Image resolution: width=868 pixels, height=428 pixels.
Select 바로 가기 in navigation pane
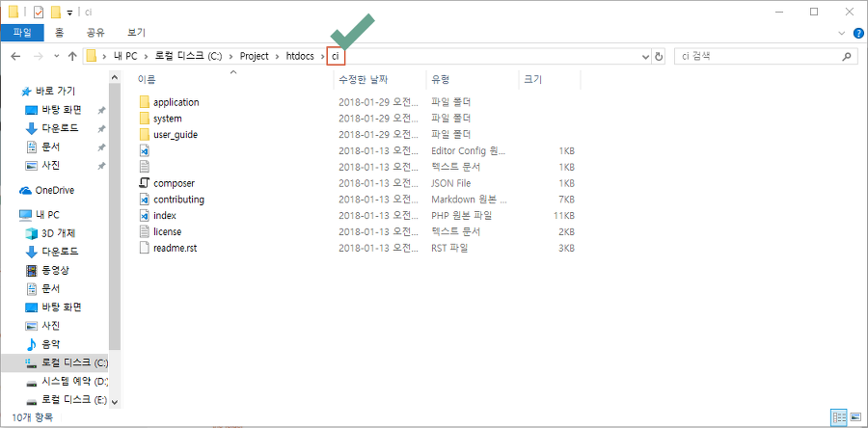tap(55, 91)
